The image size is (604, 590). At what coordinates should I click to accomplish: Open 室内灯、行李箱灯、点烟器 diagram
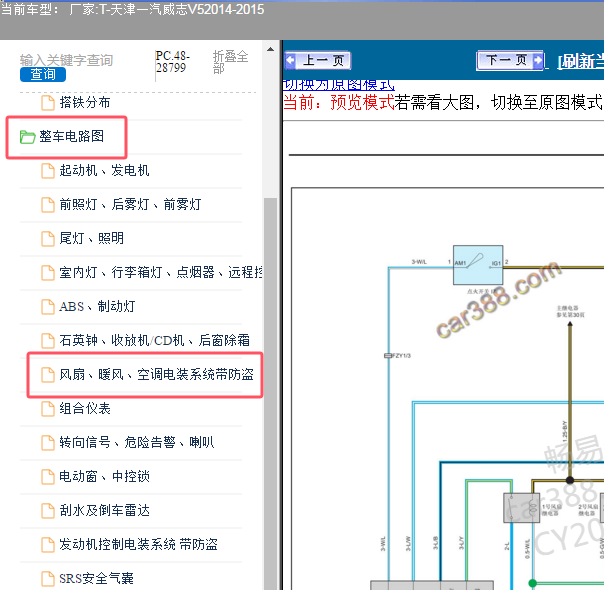pos(161,272)
